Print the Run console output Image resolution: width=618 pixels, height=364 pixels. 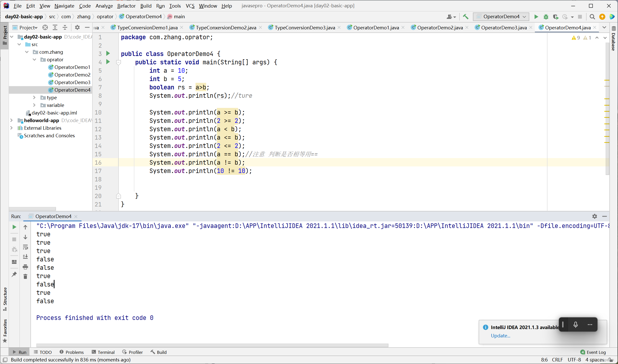[x=25, y=267]
